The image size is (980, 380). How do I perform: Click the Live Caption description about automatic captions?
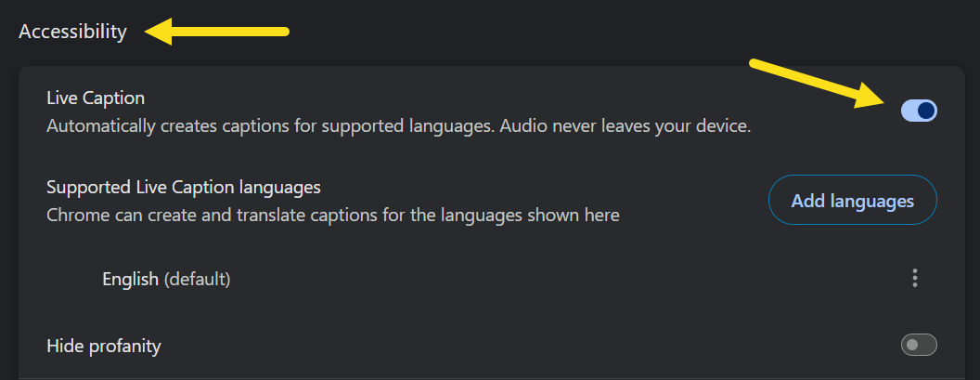point(399,126)
